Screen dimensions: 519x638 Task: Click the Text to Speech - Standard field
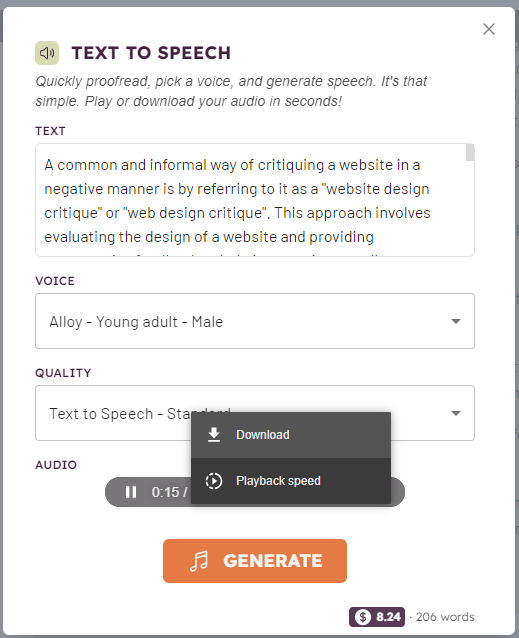pos(255,413)
